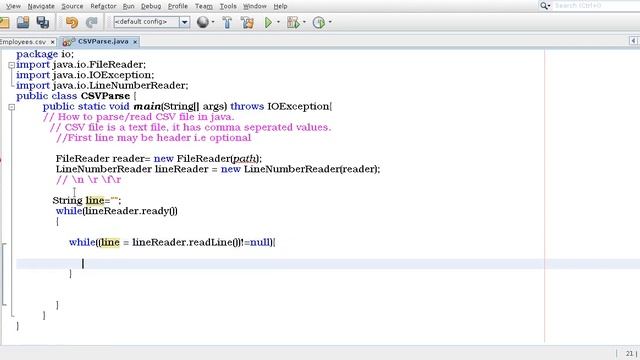Close the Employees.csv tab
This screenshot has height=360, width=640.
click(x=52, y=42)
